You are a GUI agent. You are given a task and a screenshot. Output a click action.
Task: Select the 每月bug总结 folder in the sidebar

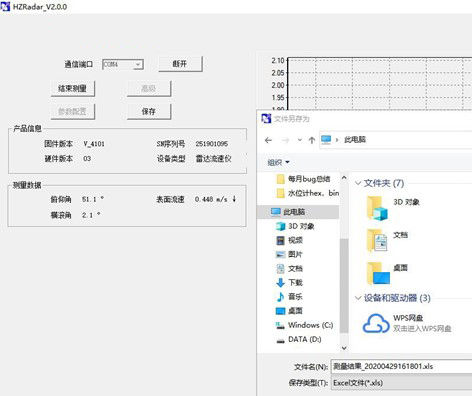[303, 179]
